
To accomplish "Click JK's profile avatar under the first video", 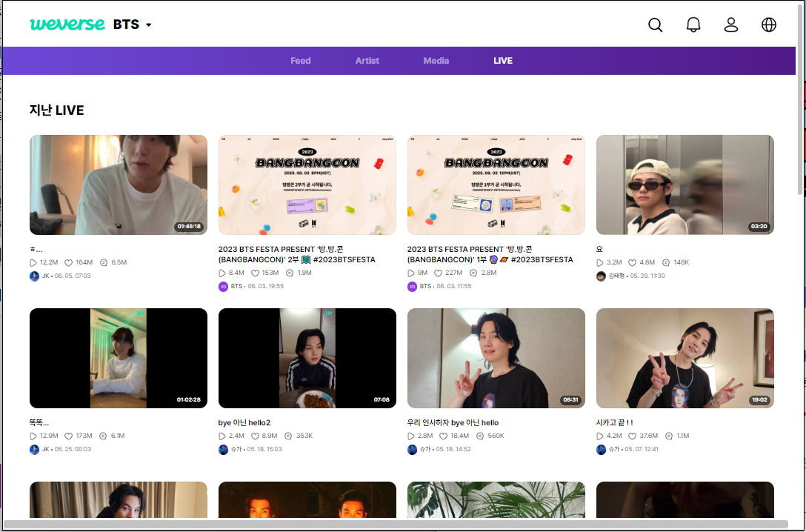I will tap(34, 276).
